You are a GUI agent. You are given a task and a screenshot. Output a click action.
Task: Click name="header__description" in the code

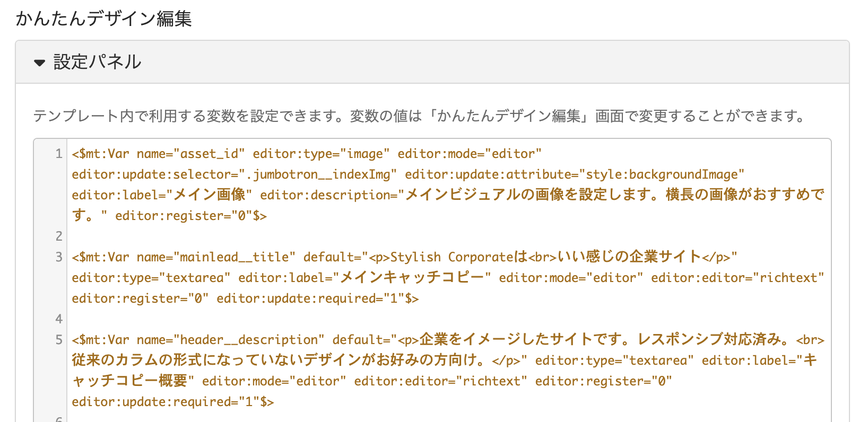[x=230, y=340]
